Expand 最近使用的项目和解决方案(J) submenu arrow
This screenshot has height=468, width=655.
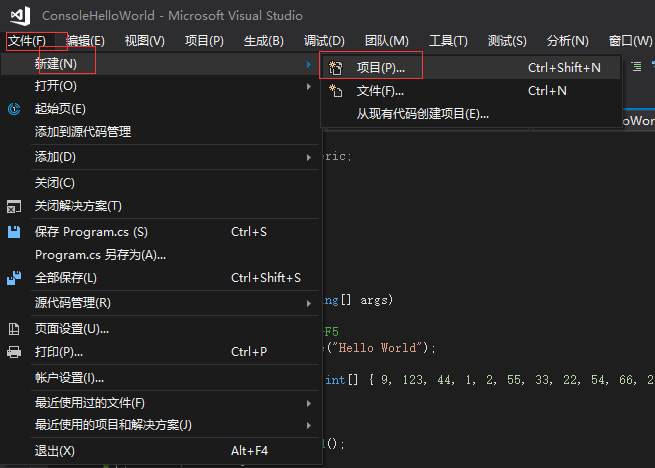pyautogui.click(x=309, y=425)
